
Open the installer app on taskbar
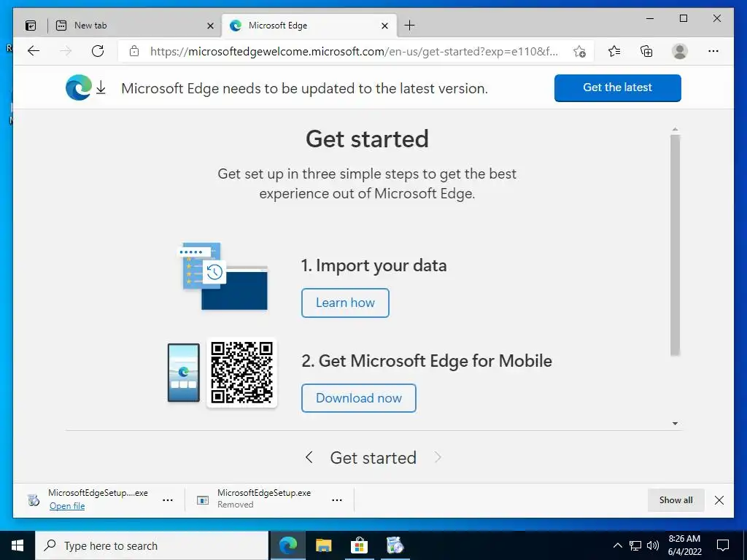pyautogui.click(x=395, y=545)
